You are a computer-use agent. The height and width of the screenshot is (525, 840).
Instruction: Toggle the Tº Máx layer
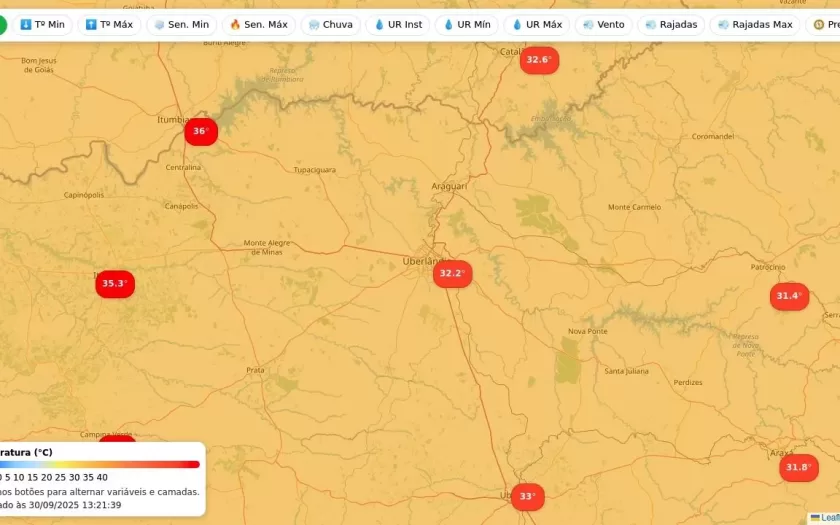tap(109, 24)
